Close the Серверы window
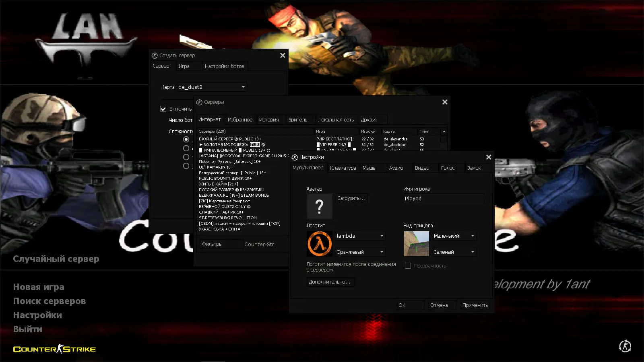644x362 pixels. point(445,102)
